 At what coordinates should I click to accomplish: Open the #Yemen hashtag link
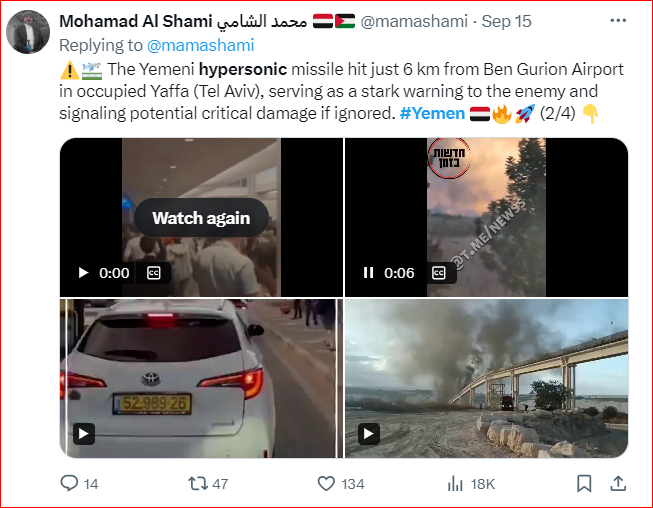click(432, 113)
